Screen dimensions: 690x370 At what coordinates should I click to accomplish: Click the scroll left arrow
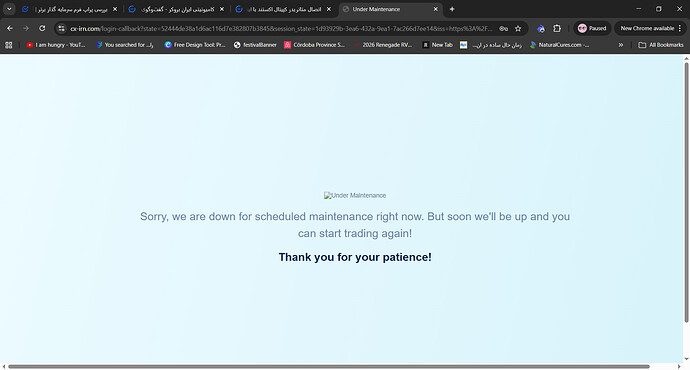4,366
